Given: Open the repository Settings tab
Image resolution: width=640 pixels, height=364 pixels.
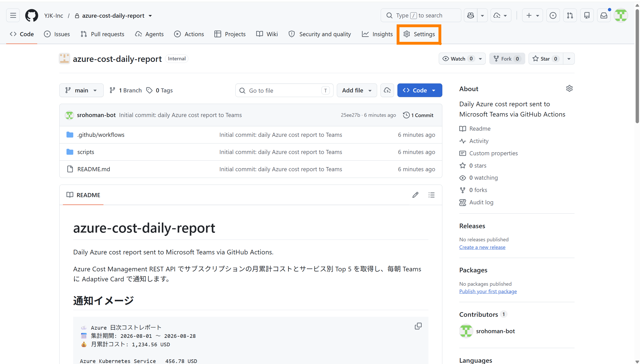Looking at the screenshot, I should [x=419, y=34].
